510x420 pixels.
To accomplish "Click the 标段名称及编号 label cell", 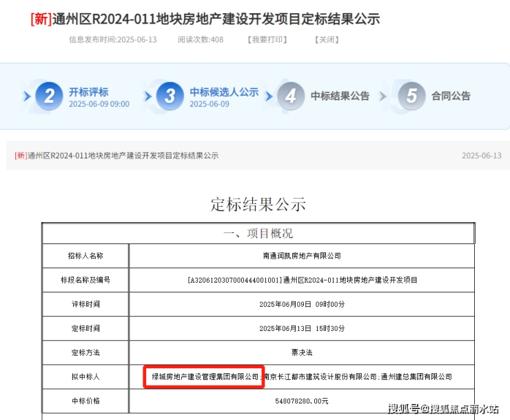I will [85, 280].
